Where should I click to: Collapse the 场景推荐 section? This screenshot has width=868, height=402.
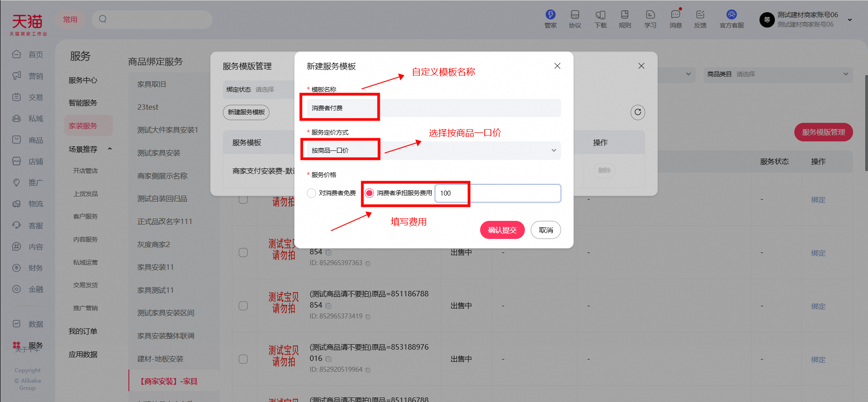click(110, 149)
